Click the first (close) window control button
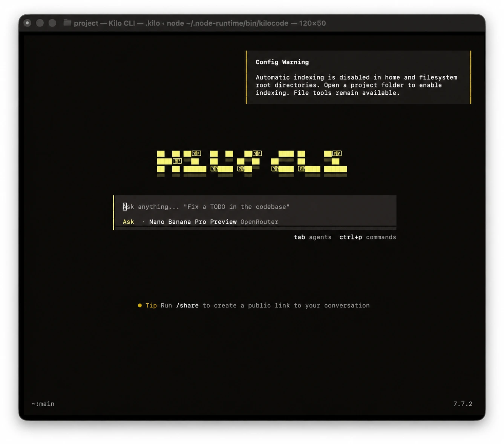 pos(28,23)
